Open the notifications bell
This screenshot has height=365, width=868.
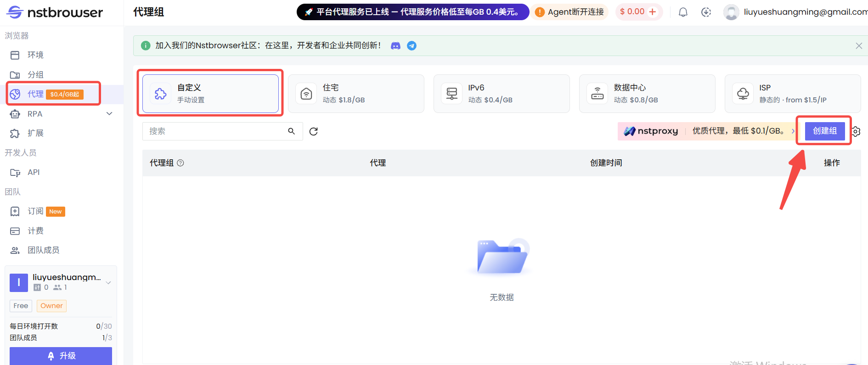(683, 12)
